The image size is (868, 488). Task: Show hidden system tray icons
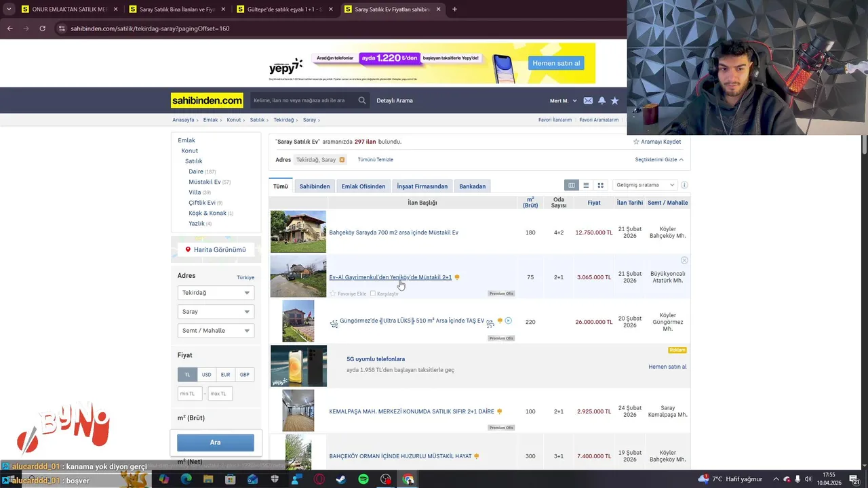coord(776,479)
